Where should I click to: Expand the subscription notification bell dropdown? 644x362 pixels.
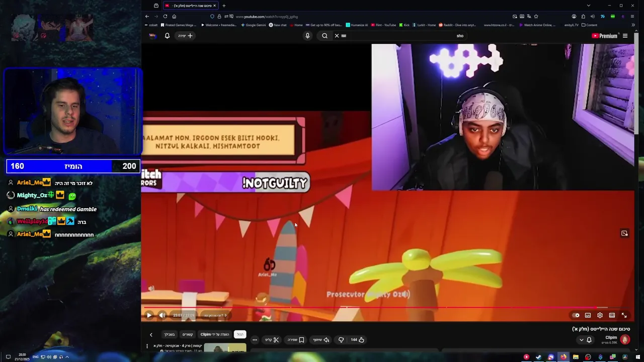coord(585,340)
